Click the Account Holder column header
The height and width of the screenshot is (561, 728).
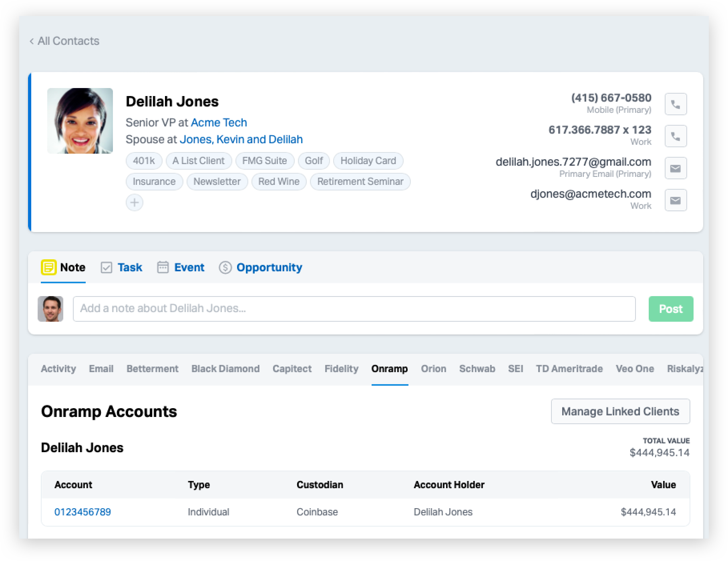tap(449, 485)
